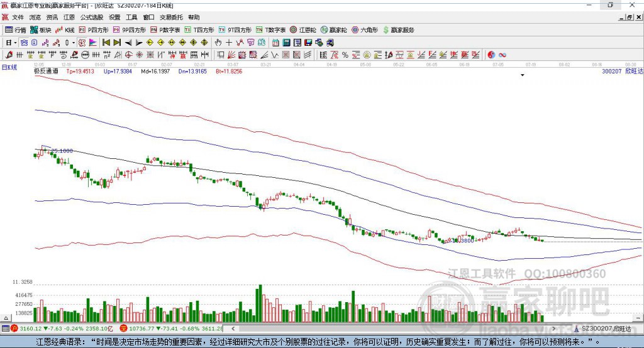Click the gold circle 金 icon
The height and width of the screenshot is (348, 644).
367,55
